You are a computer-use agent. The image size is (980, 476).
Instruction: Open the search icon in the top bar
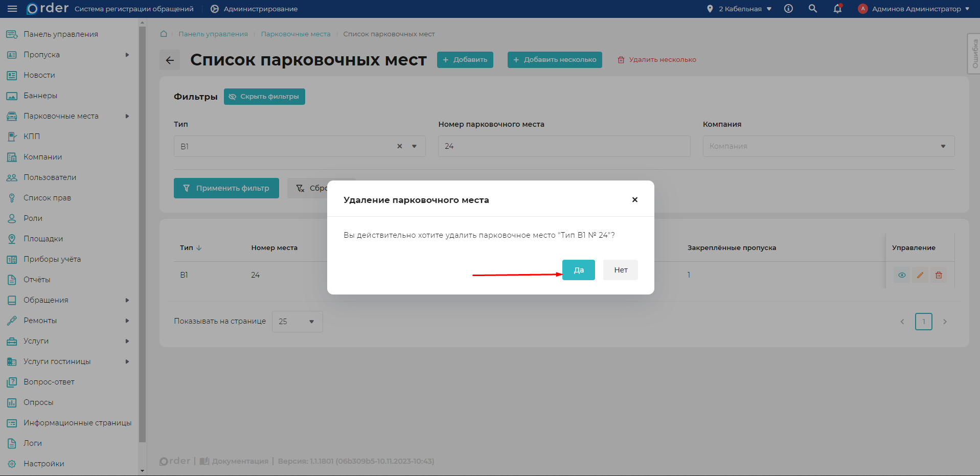[x=812, y=9]
